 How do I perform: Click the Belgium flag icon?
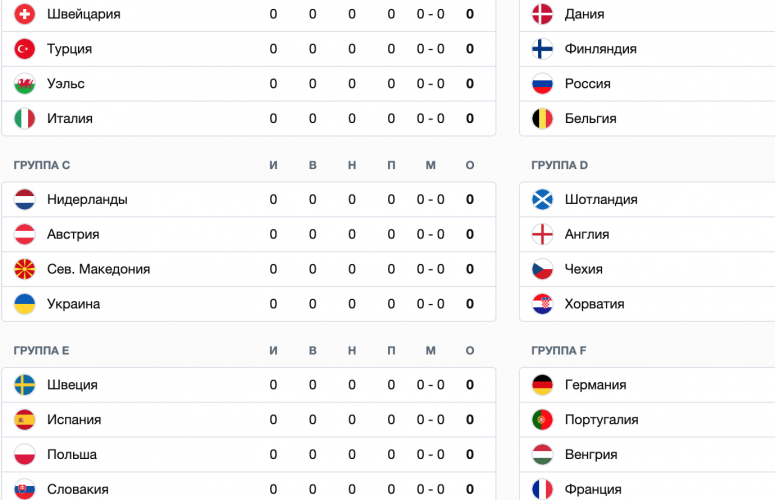click(542, 119)
